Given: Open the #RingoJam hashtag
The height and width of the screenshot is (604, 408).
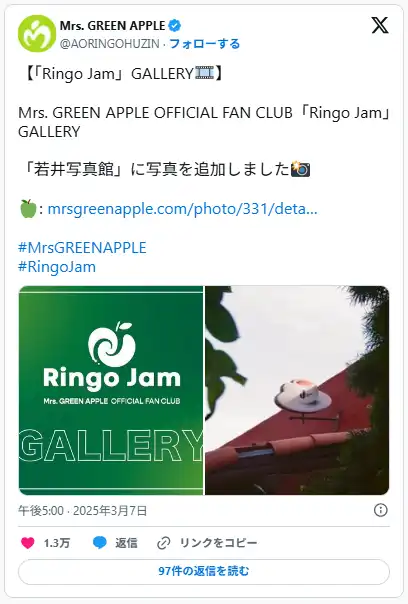Looking at the screenshot, I should pyautogui.click(x=57, y=267).
